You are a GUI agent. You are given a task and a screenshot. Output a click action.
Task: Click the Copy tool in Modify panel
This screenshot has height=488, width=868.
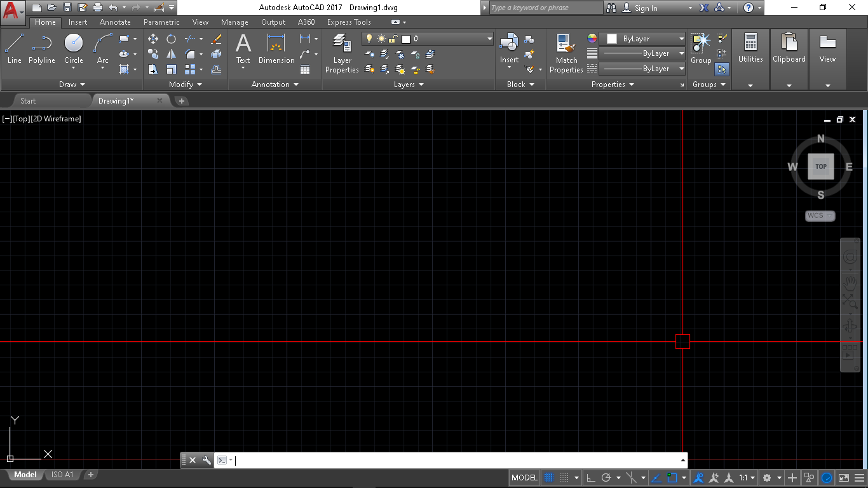[x=153, y=54]
